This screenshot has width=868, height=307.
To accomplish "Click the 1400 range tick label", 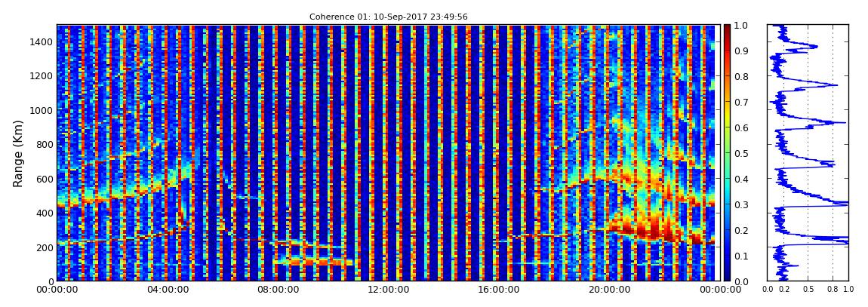I will (x=42, y=42).
